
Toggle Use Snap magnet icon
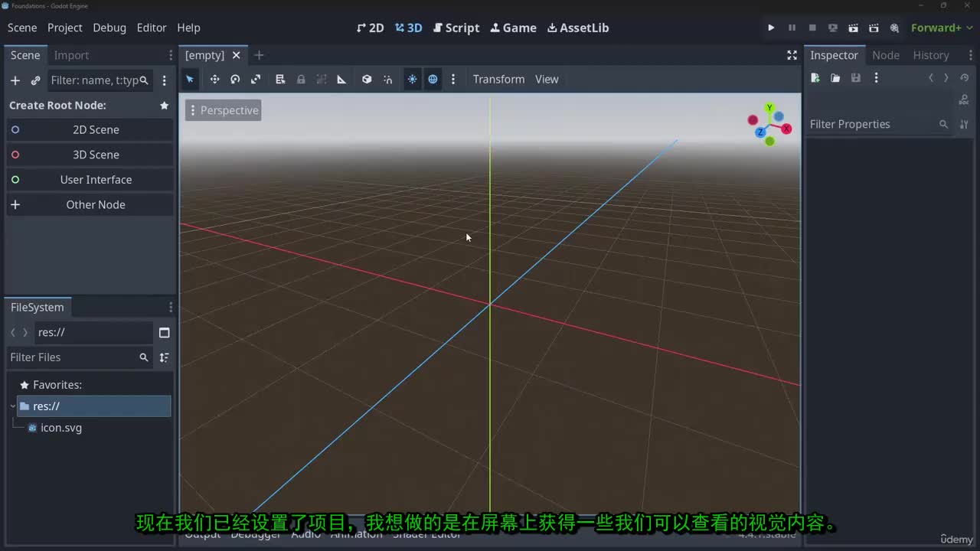(387, 79)
